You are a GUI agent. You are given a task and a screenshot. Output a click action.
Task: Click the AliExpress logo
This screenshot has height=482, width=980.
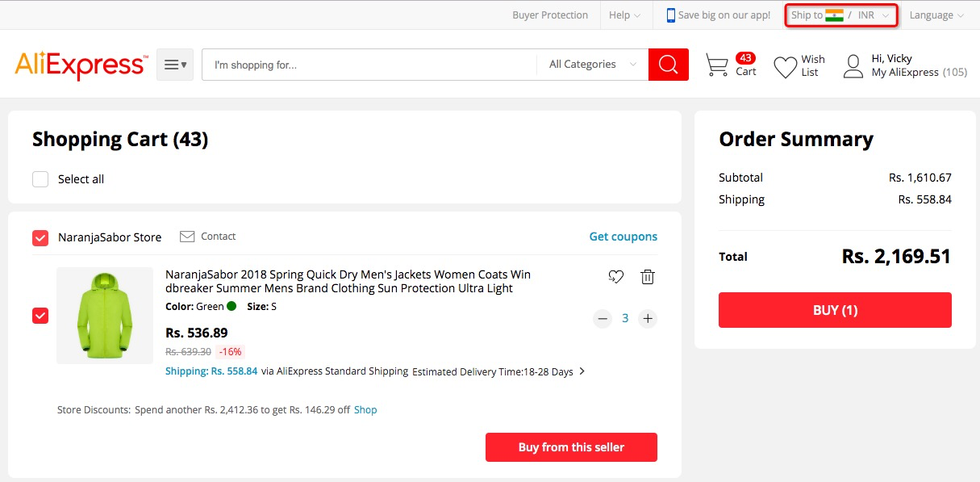[x=81, y=65]
